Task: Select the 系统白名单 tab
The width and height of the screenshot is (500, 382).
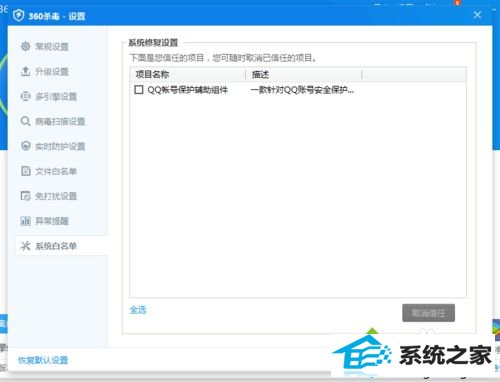Action: (x=62, y=246)
